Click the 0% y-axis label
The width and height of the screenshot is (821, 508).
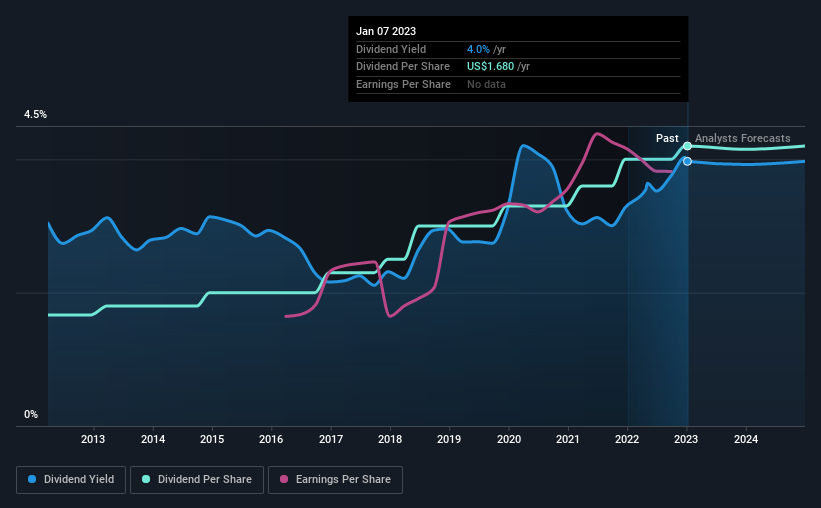pyautogui.click(x=31, y=414)
